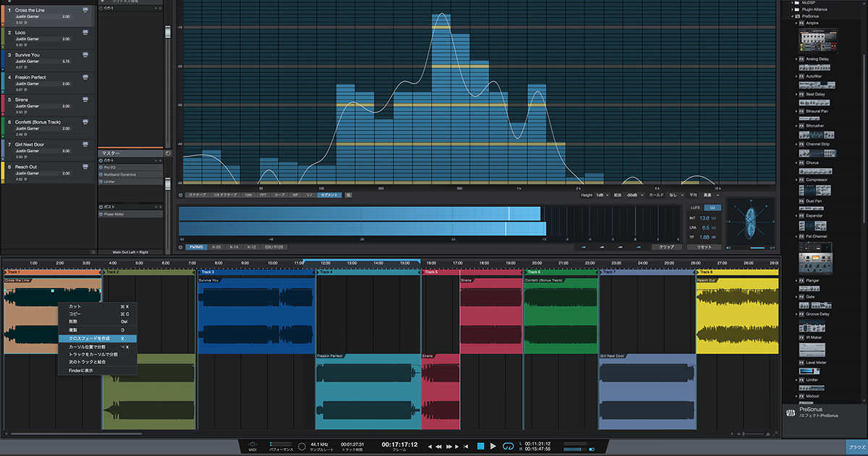Click the Limiter FX icon in browser
The width and height of the screenshot is (868, 456).
click(x=801, y=379)
